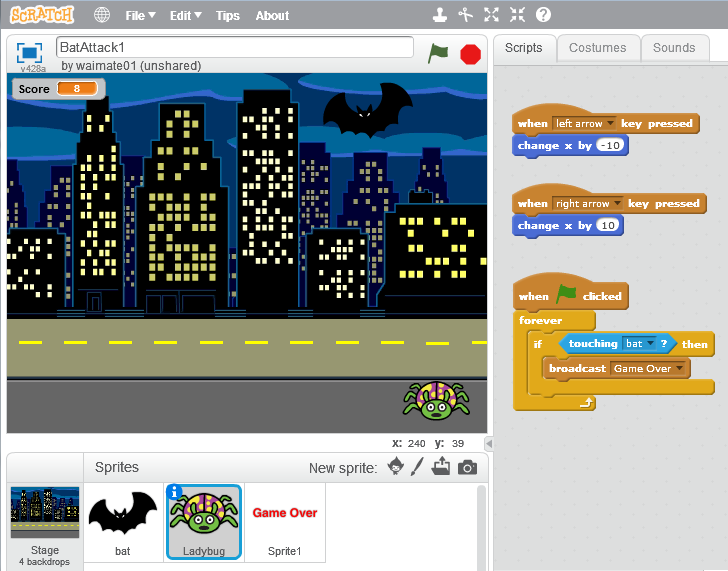Open the language globe menu
Viewport: 728px width, 571px height.
[x=102, y=15]
